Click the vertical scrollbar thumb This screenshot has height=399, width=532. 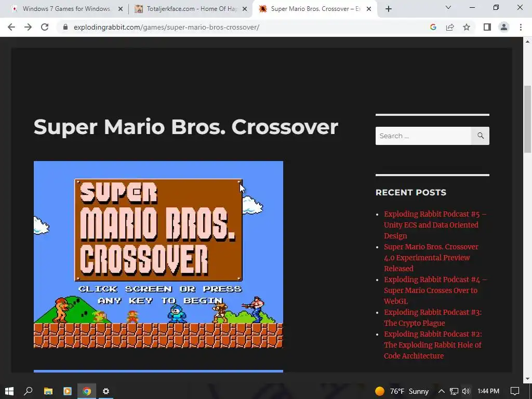pyautogui.click(x=527, y=119)
